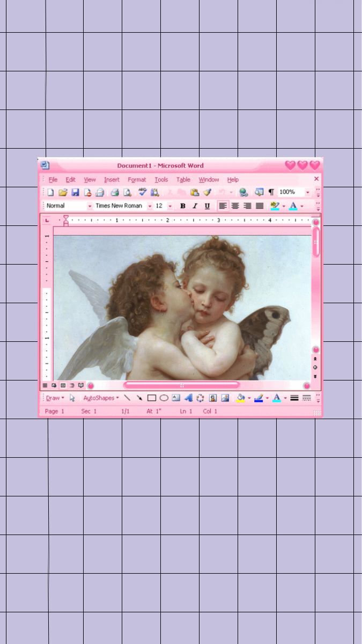Run the Spelling and Grammar check
Viewport: 362px width, 644px height.
pyautogui.click(x=142, y=192)
